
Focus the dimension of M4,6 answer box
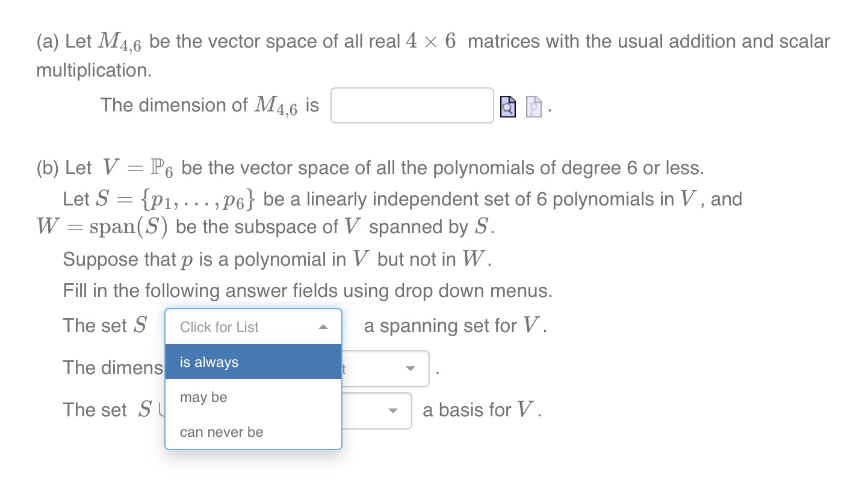coord(412,105)
